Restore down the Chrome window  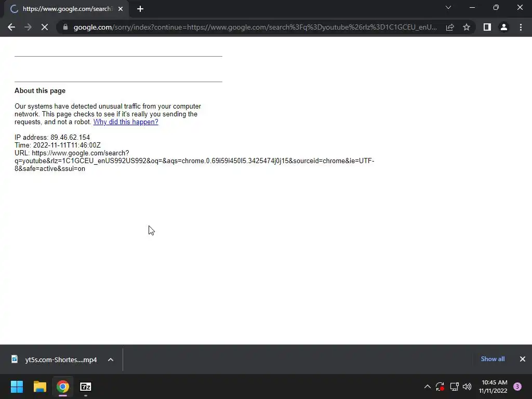click(496, 7)
